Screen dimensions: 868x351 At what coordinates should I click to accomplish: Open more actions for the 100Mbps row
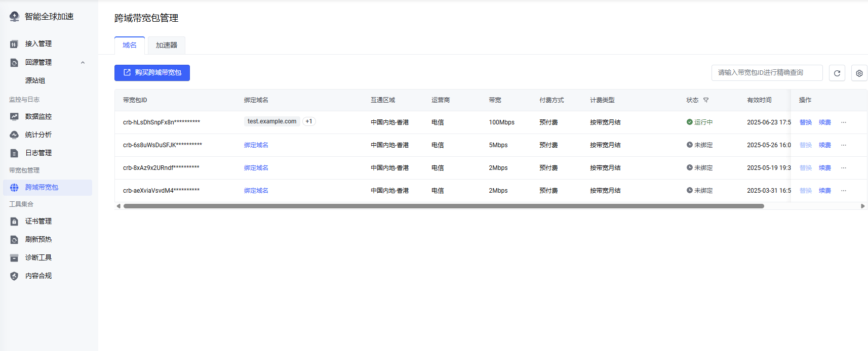click(844, 122)
